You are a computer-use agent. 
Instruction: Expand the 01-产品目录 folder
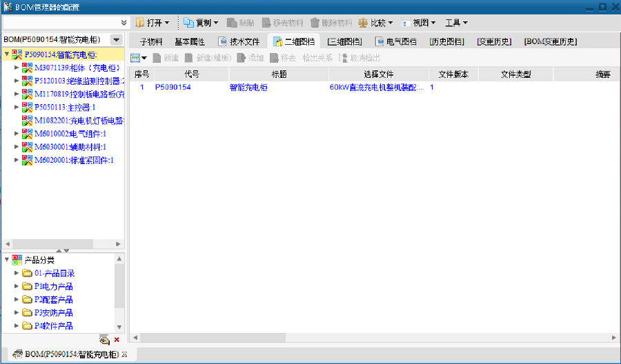pos(17,273)
